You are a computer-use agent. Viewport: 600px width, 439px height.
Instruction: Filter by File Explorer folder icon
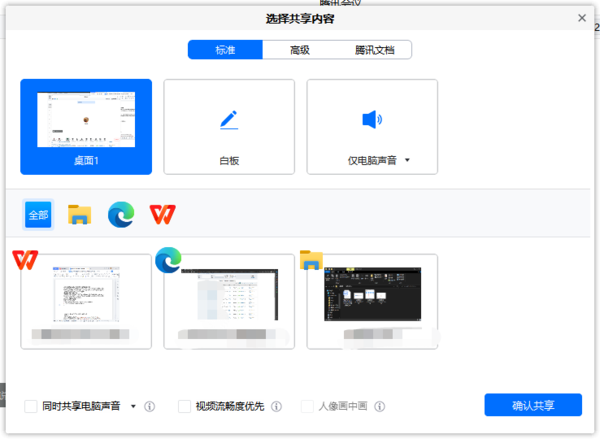[80, 215]
